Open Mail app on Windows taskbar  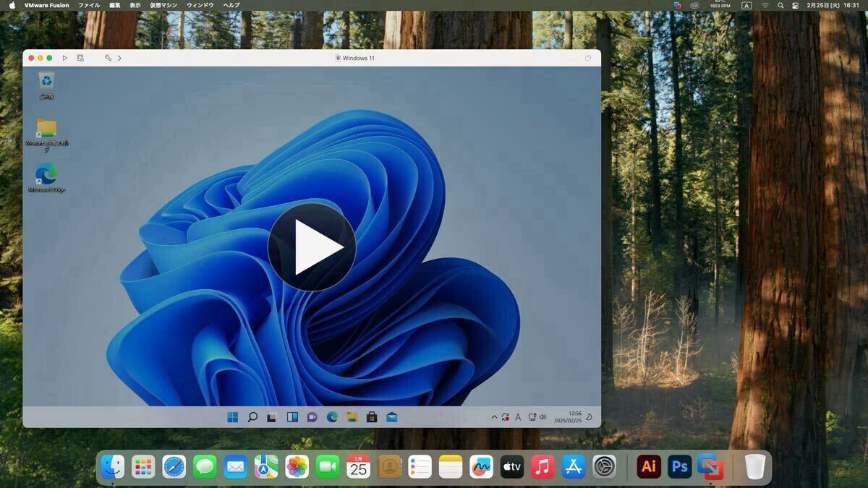[x=391, y=417]
